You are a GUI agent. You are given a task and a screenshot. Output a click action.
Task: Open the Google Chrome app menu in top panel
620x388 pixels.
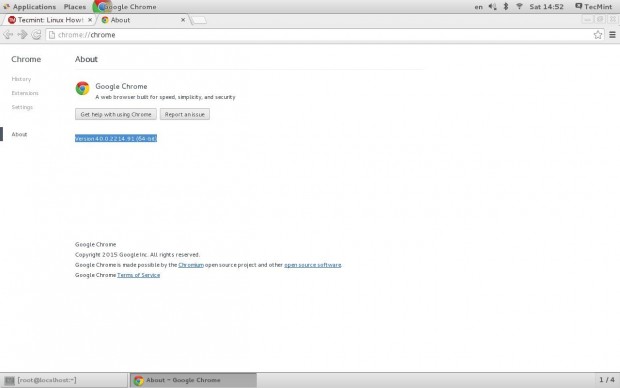[x=125, y=7]
